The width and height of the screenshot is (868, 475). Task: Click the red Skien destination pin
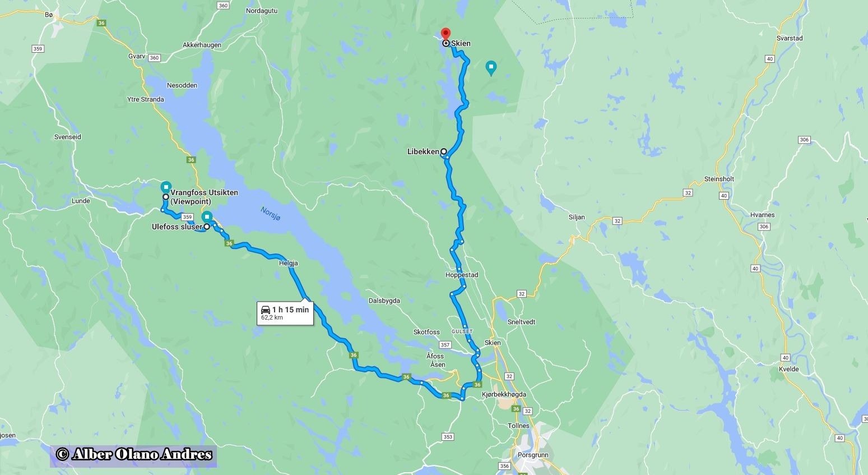pos(445,33)
